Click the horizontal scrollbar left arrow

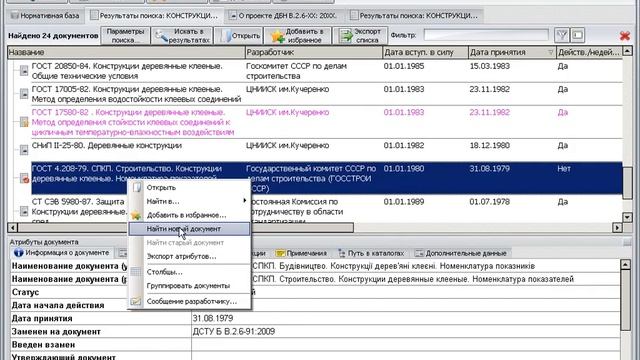12,228
